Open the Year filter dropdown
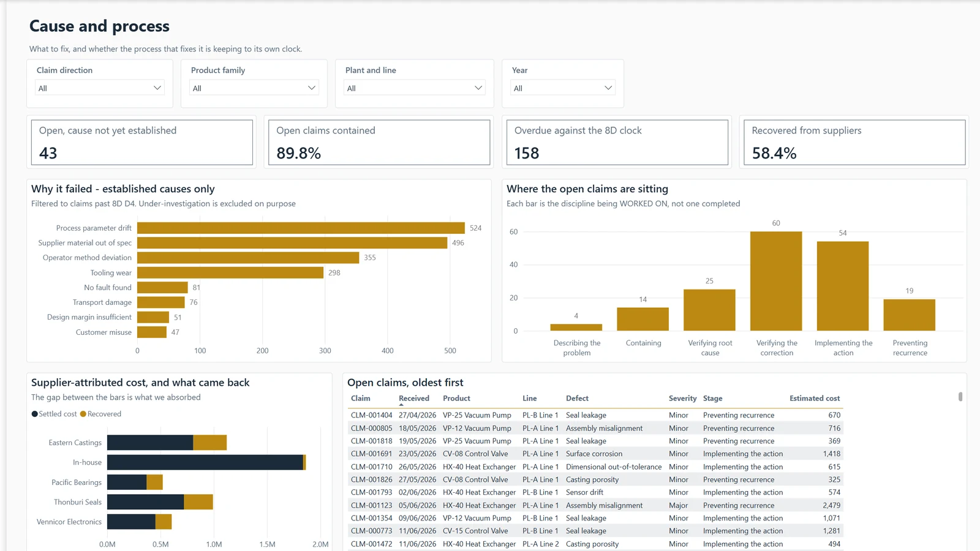The image size is (980, 551). 563,88
